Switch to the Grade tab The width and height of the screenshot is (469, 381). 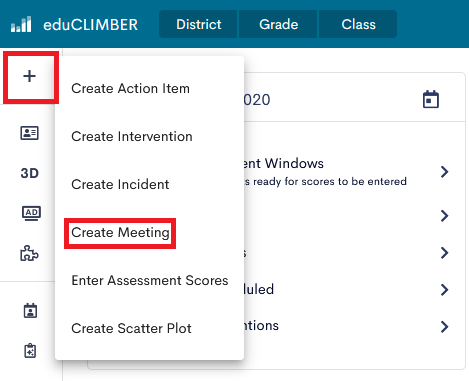(278, 24)
